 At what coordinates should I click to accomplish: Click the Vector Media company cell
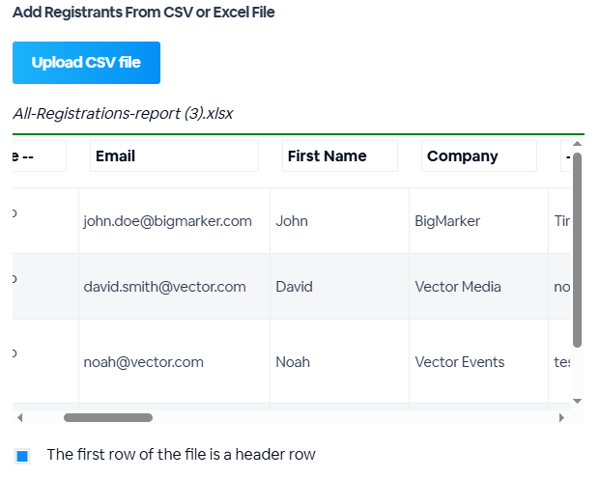tap(458, 287)
